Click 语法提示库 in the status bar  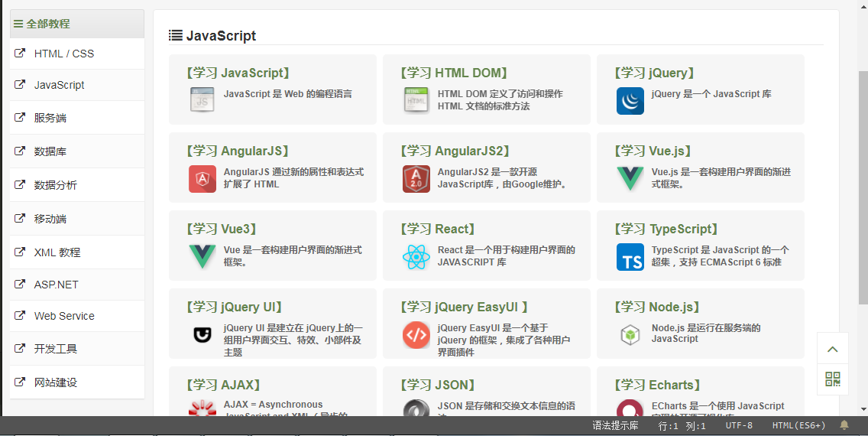tap(615, 425)
